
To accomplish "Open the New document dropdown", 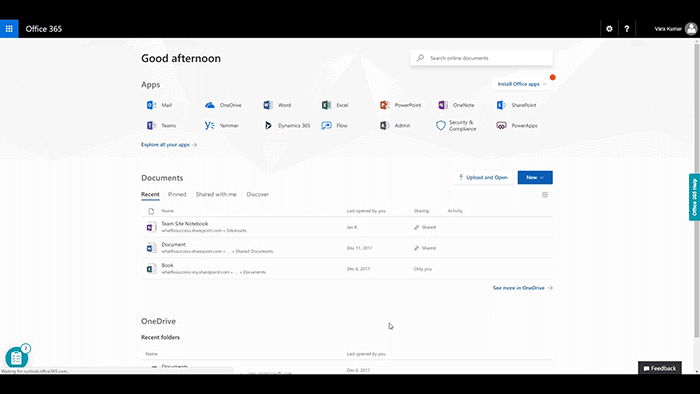I will click(535, 177).
